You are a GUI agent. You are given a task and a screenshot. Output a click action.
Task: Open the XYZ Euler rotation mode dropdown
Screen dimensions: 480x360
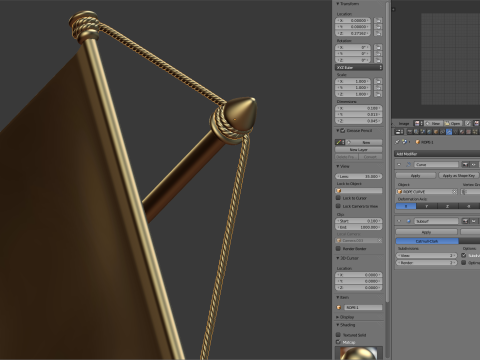[x=359, y=67]
